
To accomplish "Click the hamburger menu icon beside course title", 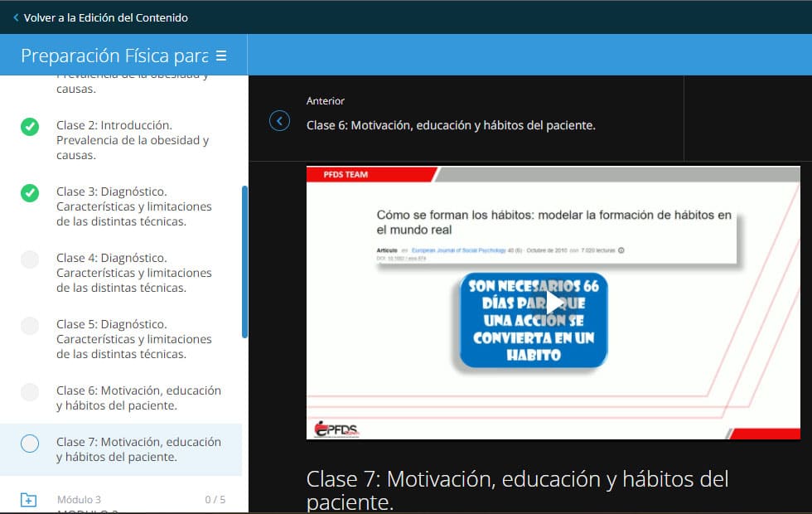I will point(220,56).
